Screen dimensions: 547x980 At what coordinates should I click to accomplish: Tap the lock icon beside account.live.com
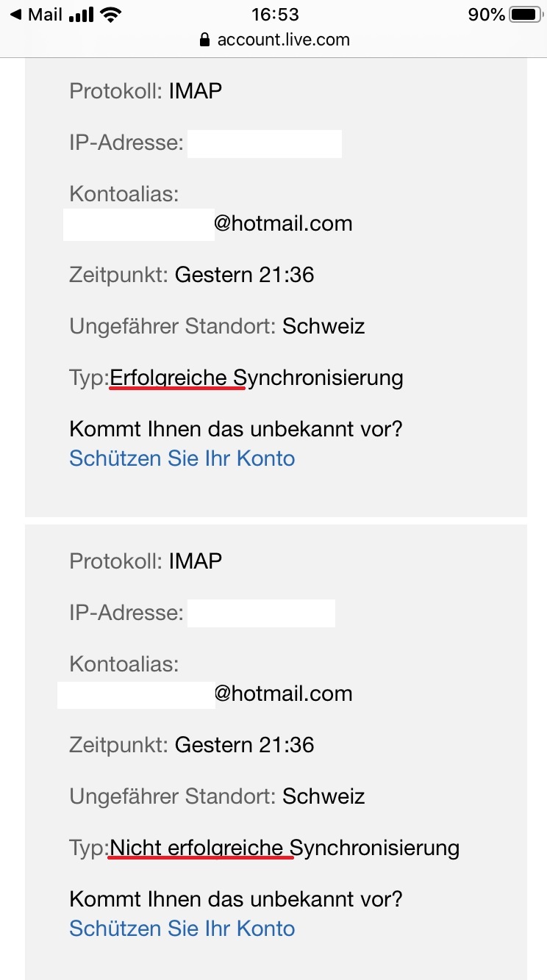tap(205, 40)
